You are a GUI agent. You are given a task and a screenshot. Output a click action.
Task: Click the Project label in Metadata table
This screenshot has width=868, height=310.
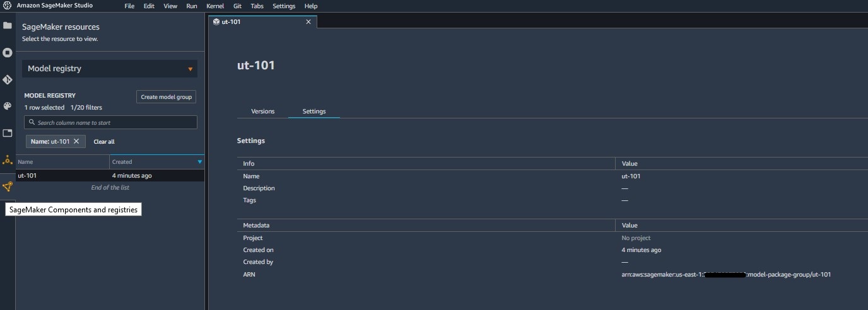coord(253,238)
